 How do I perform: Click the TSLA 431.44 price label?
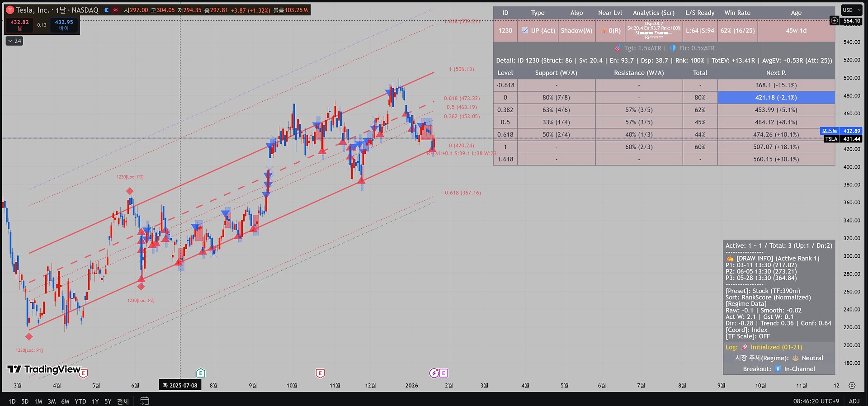pos(843,139)
